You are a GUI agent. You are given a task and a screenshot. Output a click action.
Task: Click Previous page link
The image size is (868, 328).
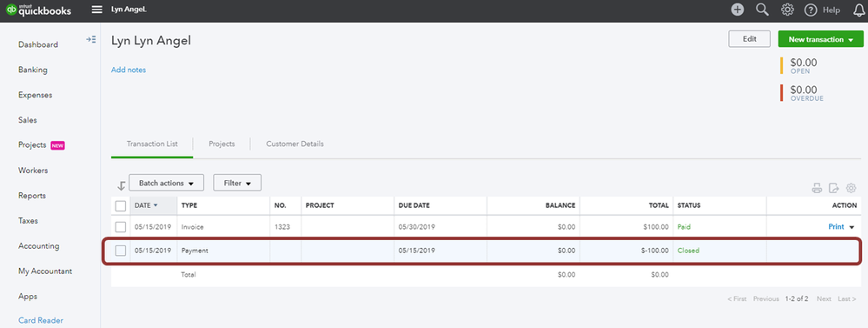[x=766, y=298]
